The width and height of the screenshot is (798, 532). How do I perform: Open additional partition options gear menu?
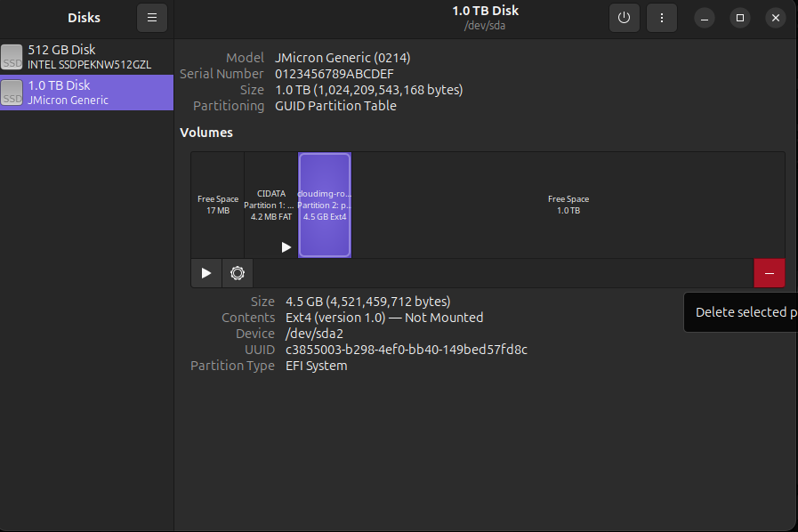238,273
